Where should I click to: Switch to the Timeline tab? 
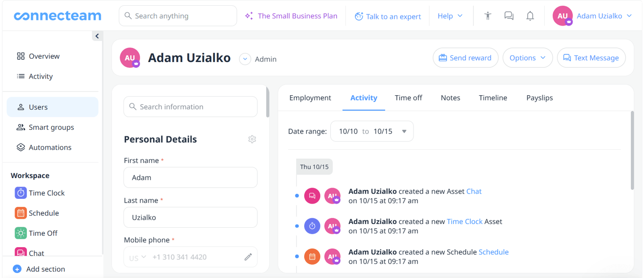pos(493,98)
